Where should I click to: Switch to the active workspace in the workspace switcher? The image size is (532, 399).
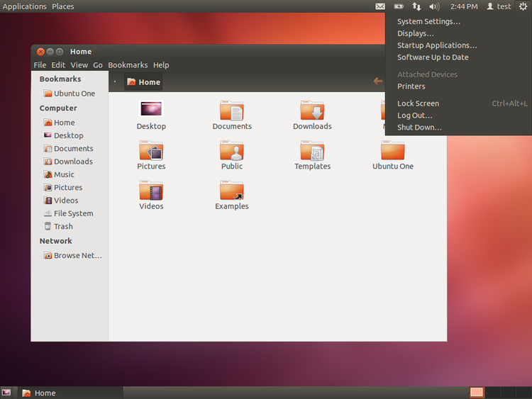(477, 393)
